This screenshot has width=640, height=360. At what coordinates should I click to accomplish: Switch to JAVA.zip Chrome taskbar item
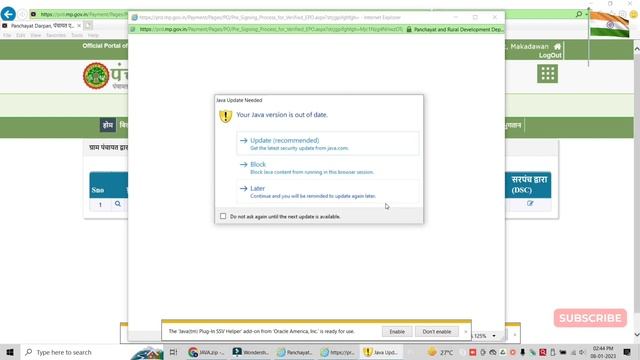pos(207,352)
